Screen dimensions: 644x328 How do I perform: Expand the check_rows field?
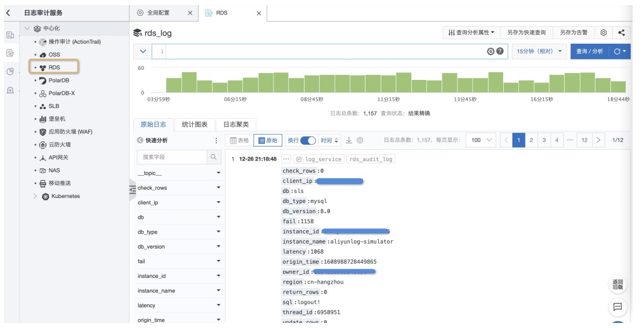click(x=218, y=188)
